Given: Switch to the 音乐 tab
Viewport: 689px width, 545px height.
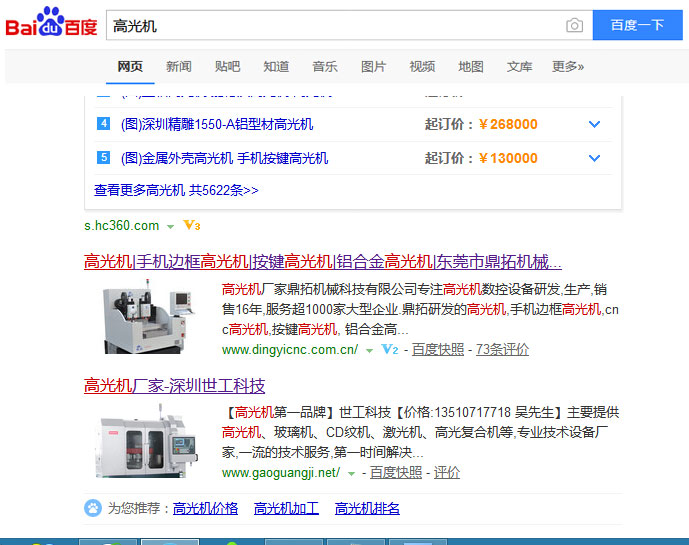Looking at the screenshot, I should (x=325, y=66).
